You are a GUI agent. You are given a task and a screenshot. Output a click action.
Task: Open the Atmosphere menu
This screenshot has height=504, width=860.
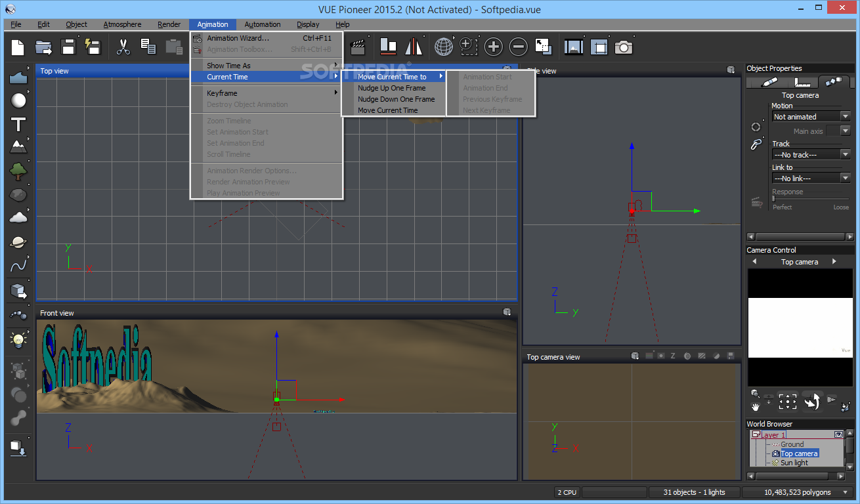tap(122, 24)
